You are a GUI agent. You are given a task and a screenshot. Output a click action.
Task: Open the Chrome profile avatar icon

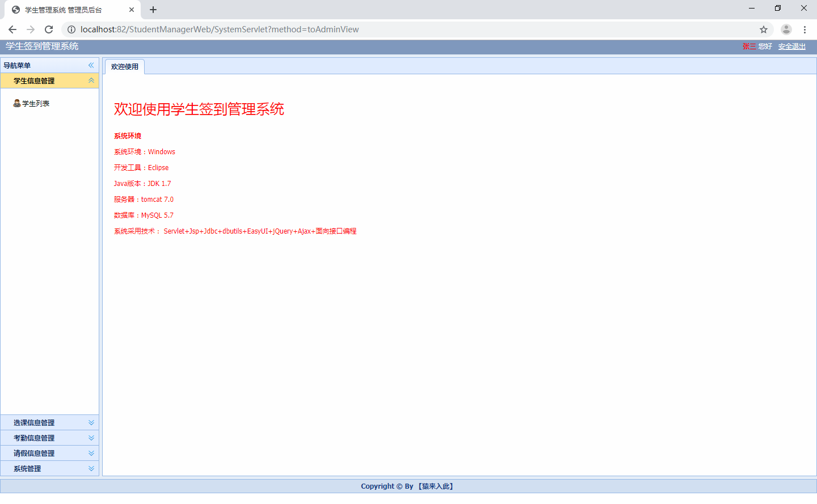pyautogui.click(x=786, y=29)
